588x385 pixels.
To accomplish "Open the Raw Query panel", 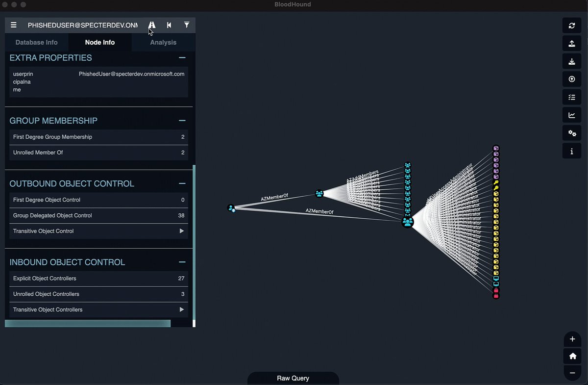I will (293, 378).
